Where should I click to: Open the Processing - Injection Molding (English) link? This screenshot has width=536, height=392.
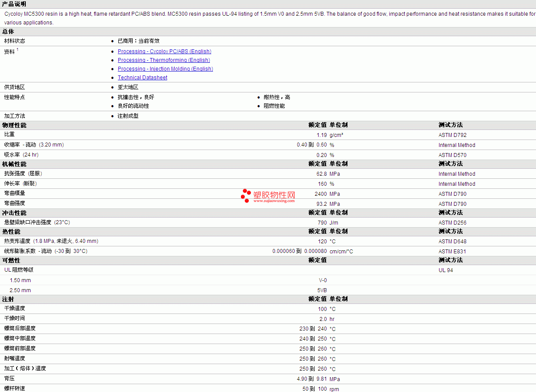pos(165,69)
